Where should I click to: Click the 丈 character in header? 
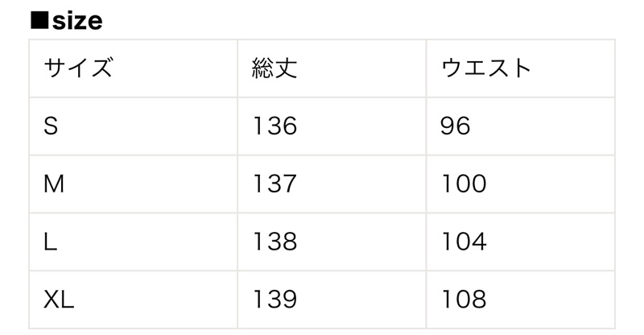287,68
